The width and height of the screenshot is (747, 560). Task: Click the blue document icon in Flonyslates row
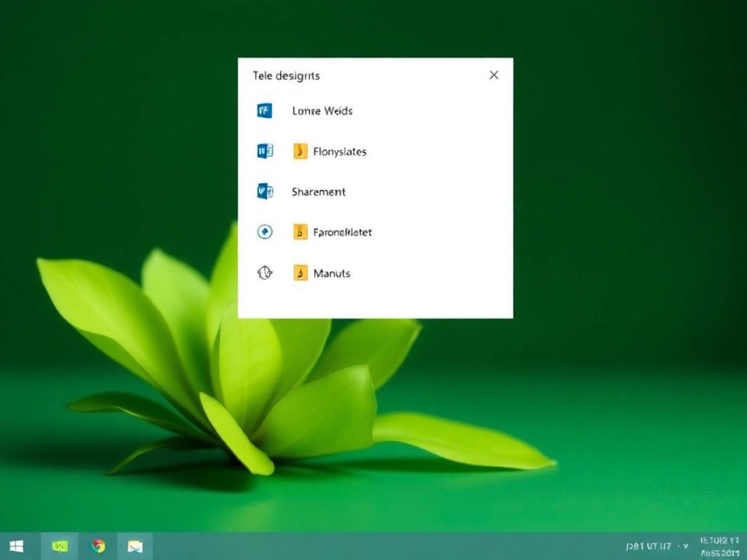[265, 151]
